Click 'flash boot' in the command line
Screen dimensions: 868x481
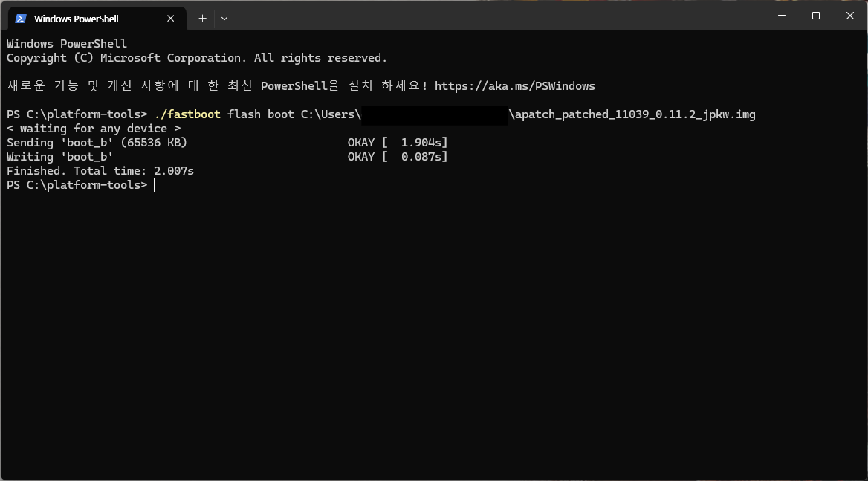(x=261, y=114)
